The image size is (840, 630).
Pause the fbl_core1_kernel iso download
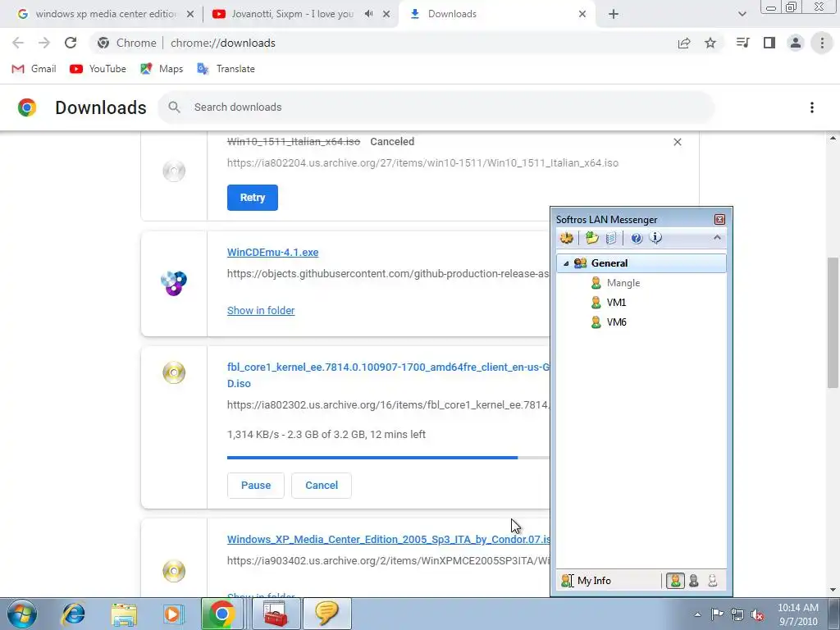(256, 486)
